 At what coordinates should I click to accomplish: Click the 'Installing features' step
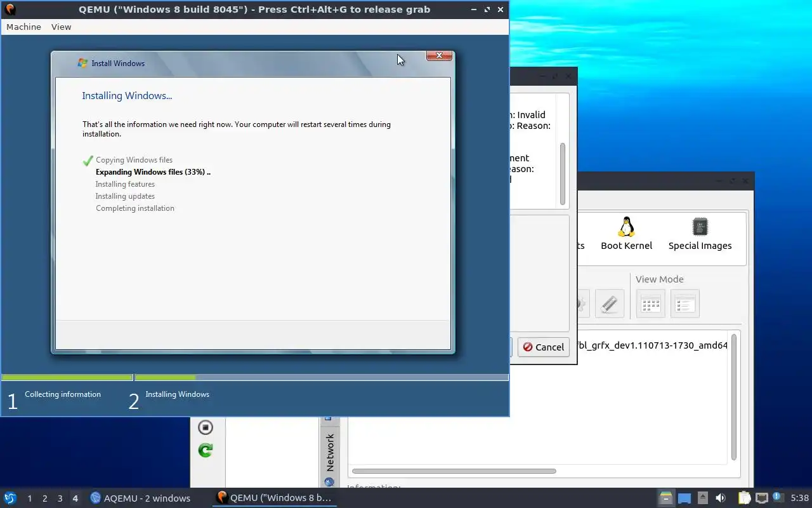(125, 184)
